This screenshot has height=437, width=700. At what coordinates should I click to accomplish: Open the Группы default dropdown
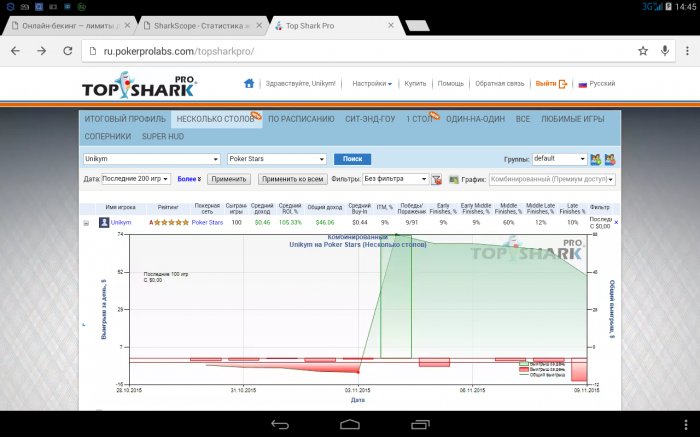pos(559,159)
